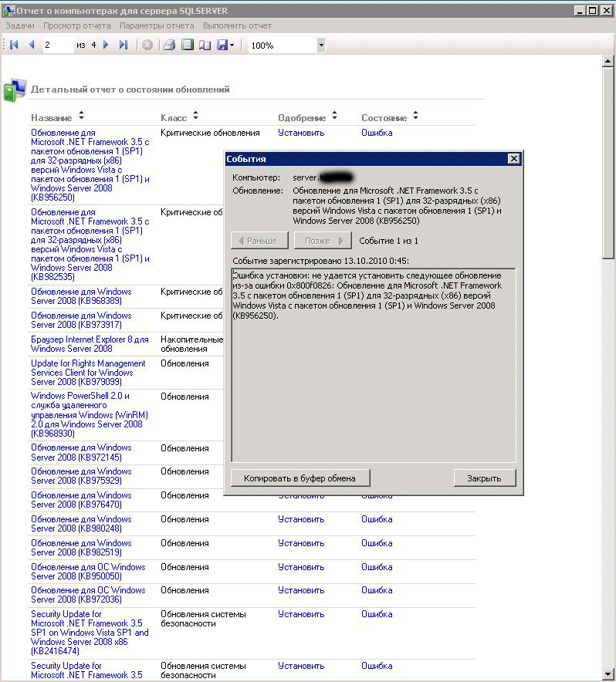Expand the 100% zoom dropdown
616x682 pixels.
[321, 46]
